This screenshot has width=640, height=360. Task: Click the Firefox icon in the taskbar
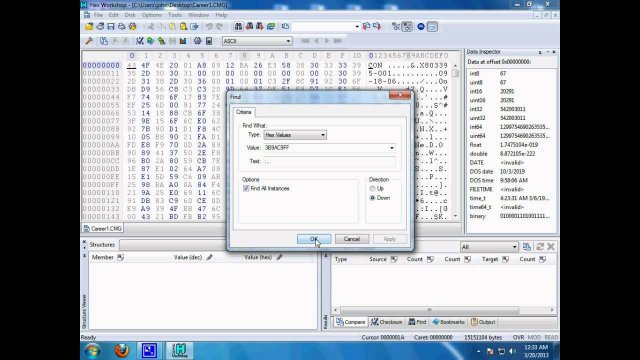(x=121, y=351)
